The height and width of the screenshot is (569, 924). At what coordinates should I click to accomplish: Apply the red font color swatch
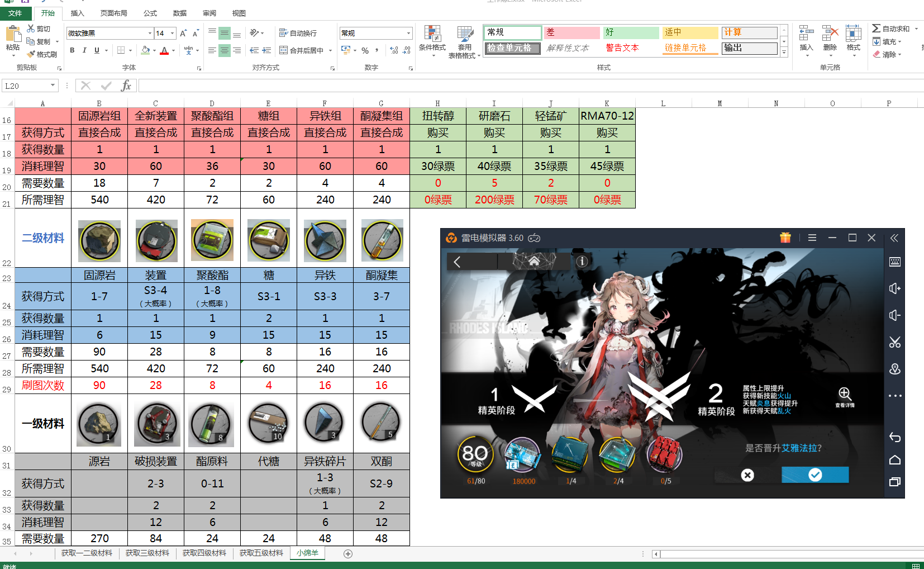coord(164,50)
